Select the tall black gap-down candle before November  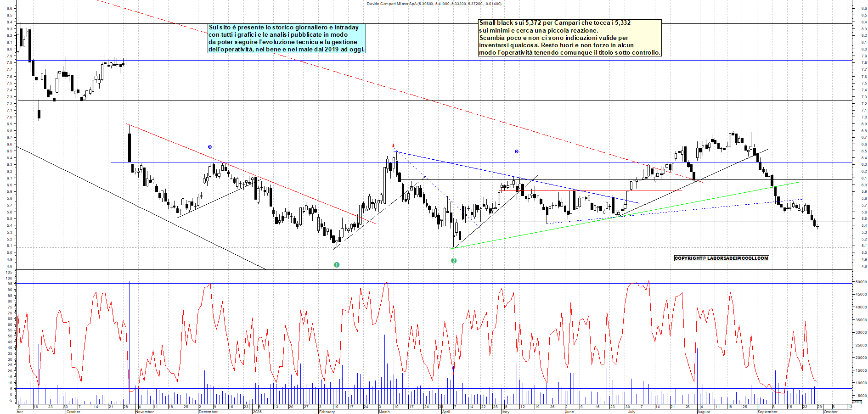(x=130, y=148)
